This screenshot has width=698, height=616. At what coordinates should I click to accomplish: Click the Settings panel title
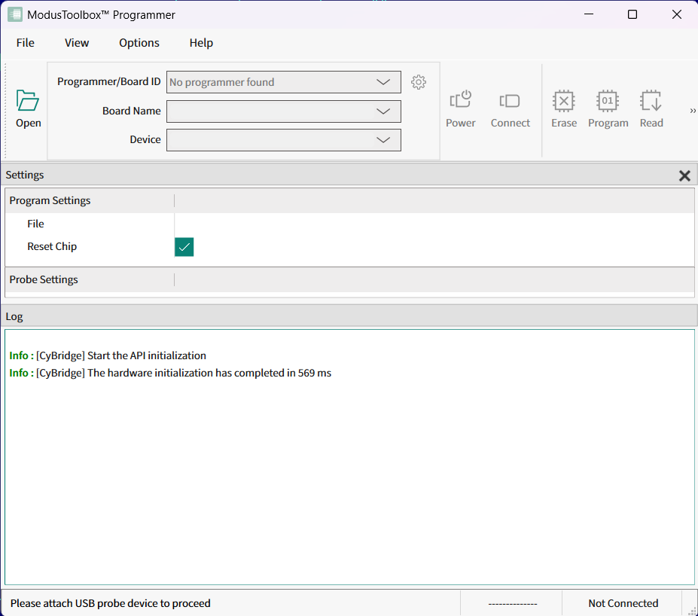point(25,175)
